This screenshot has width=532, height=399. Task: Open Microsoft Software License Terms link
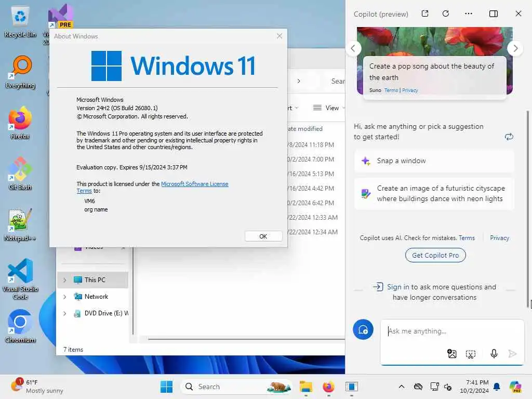(x=194, y=184)
